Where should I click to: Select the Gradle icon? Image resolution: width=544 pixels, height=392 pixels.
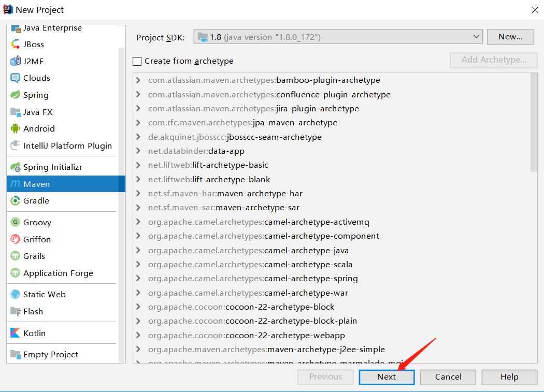point(15,200)
